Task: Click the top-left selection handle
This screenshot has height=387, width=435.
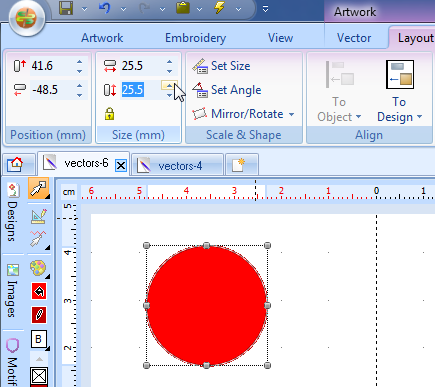Action: (146, 246)
